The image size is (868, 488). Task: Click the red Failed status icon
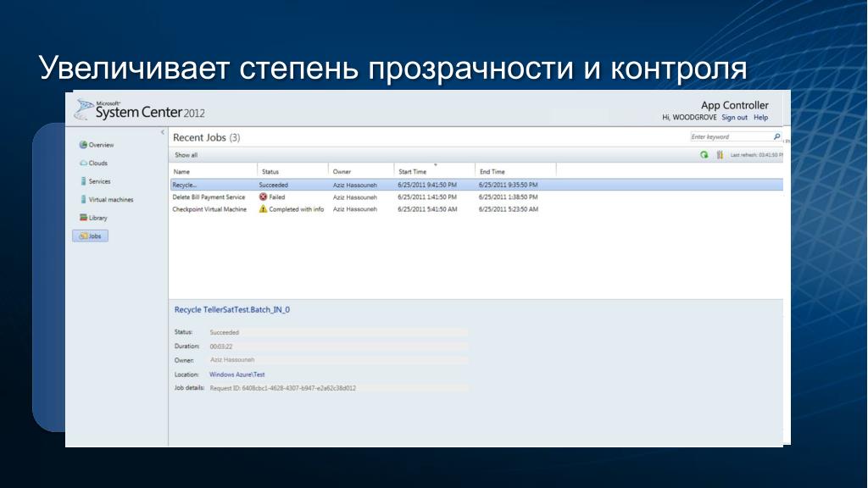coord(264,197)
